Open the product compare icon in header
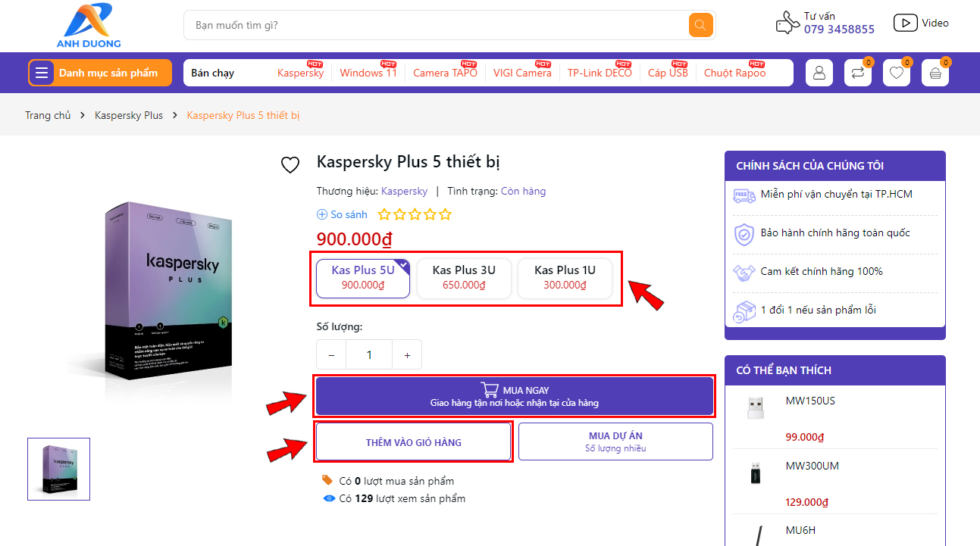 [858, 73]
